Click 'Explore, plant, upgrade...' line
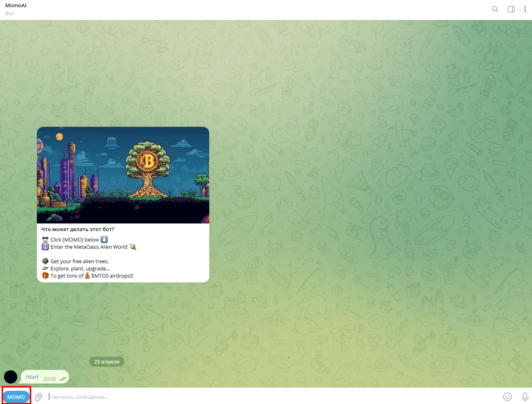 [80, 269]
